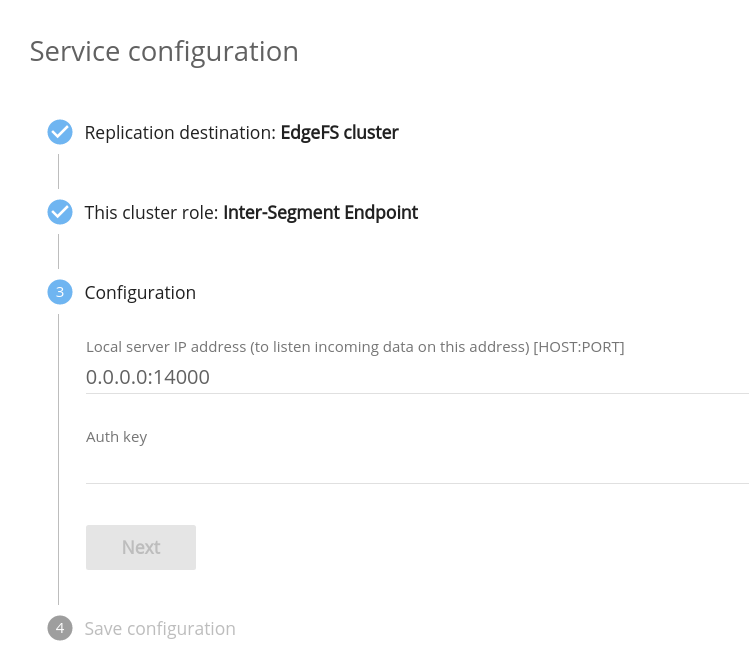
Task: Go back to This cluster role step
Action: (152, 212)
